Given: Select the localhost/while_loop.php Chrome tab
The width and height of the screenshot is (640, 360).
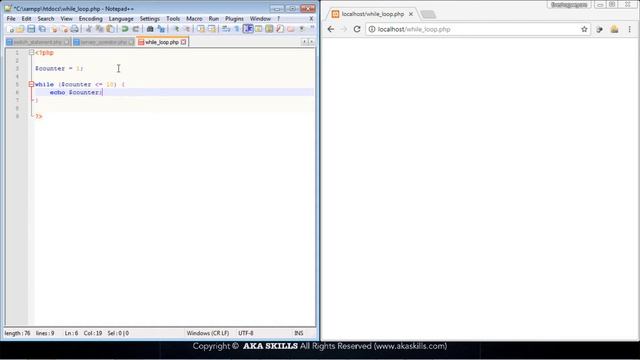Looking at the screenshot, I should (372, 14).
